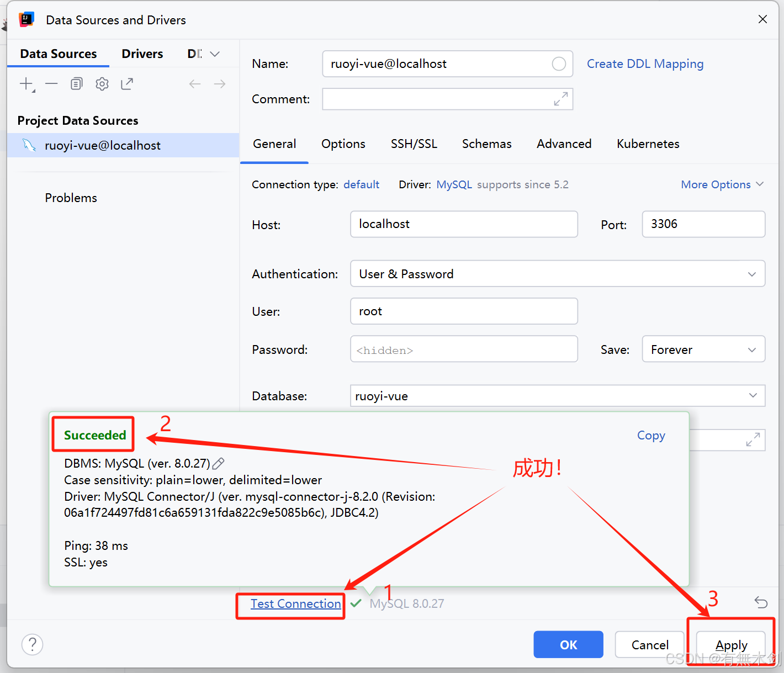This screenshot has height=673, width=784.
Task: Copy the connection test result
Action: coord(651,436)
